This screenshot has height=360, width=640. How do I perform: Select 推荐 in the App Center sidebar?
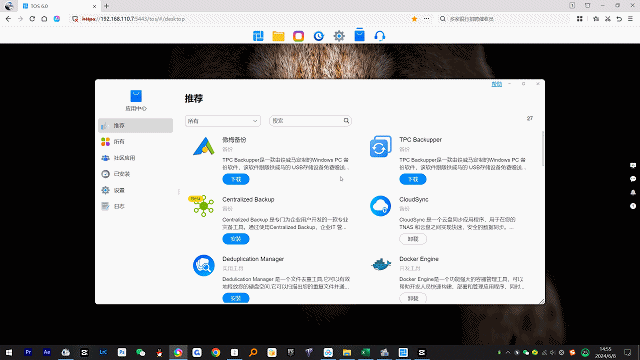tap(136, 125)
